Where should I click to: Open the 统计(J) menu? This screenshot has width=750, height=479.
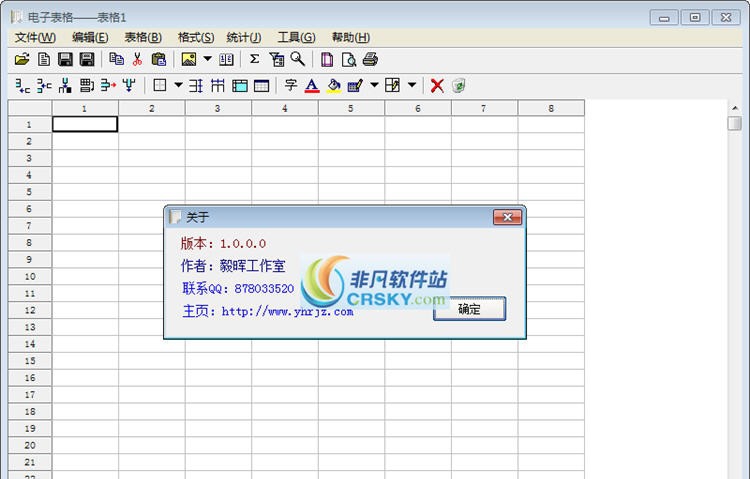click(244, 37)
